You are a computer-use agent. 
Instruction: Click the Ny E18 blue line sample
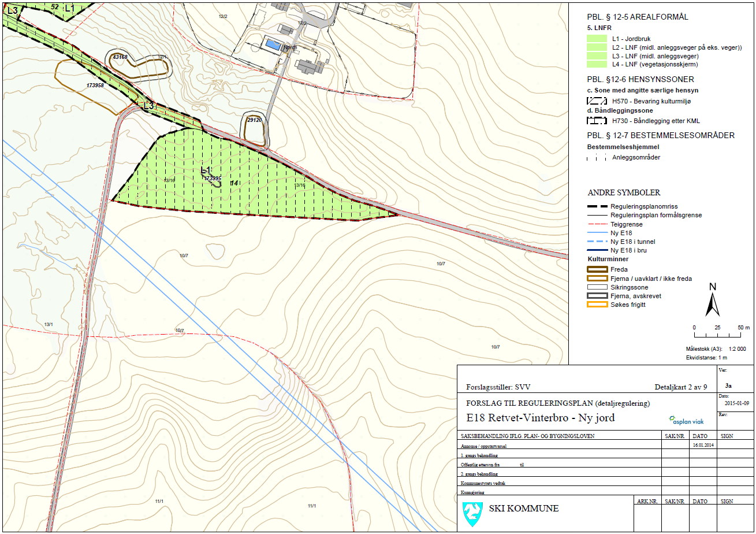point(597,233)
